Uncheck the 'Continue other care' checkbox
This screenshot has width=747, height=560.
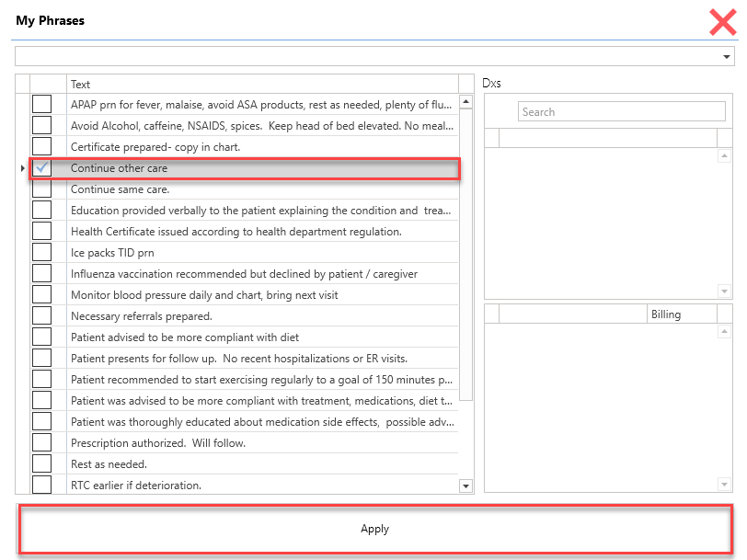(42, 167)
